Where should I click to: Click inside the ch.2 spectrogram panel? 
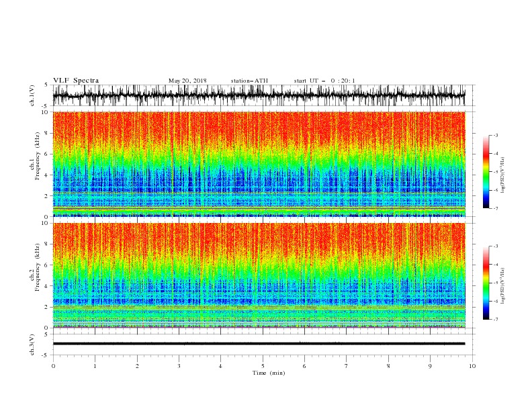click(259, 275)
